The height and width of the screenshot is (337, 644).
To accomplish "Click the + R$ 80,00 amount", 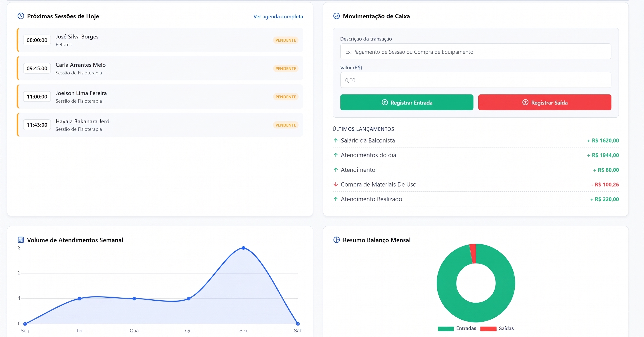I will click(606, 170).
